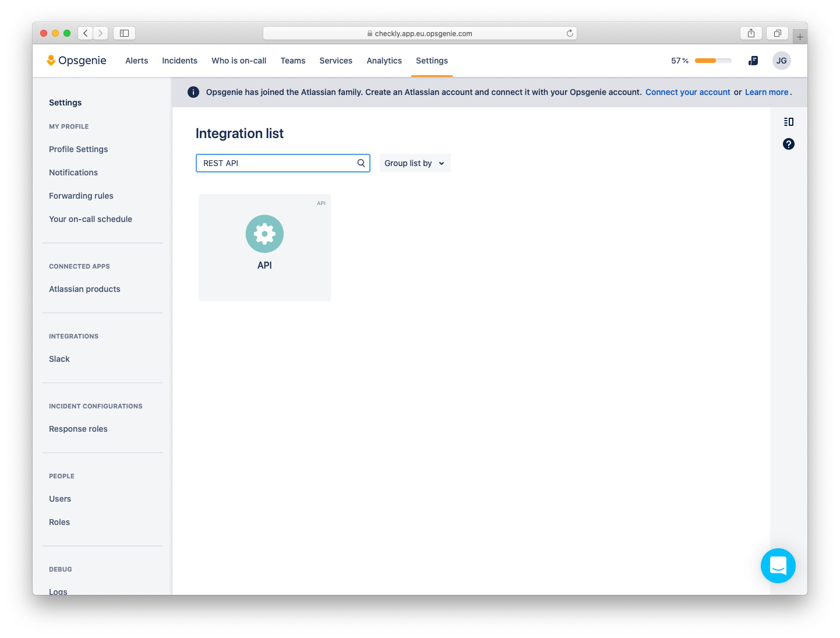Click the help question mark icon
This screenshot has height=638, width=840.
coord(788,143)
